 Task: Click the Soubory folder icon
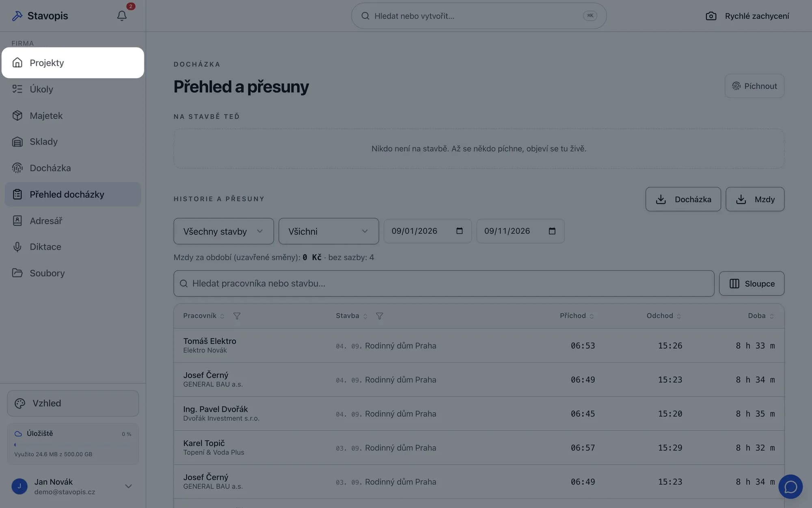click(x=17, y=273)
